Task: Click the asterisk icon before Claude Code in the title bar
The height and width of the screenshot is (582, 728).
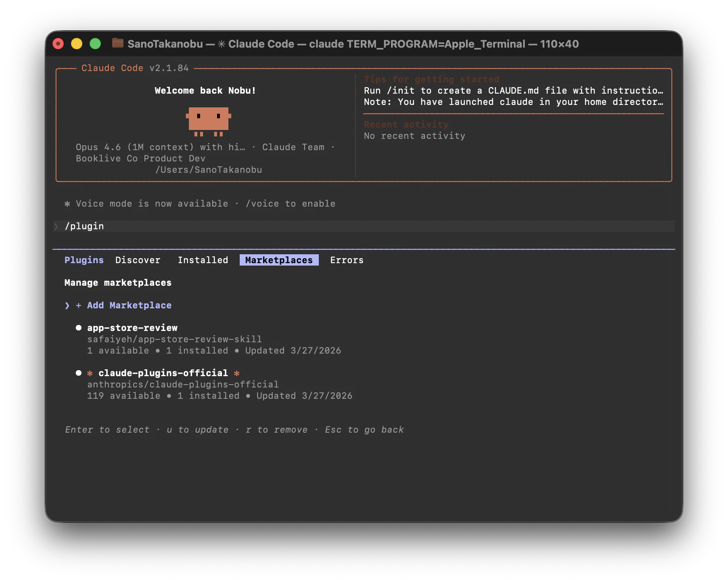Action: [222, 44]
